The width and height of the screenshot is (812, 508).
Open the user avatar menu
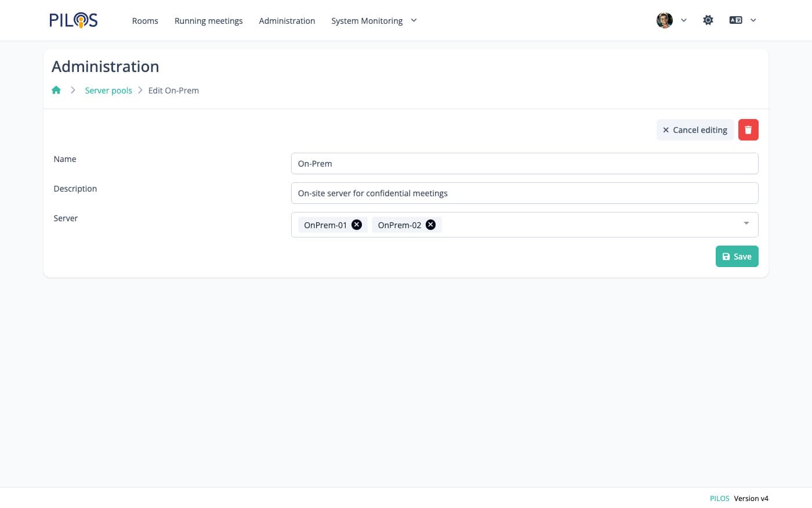(671, 20)
